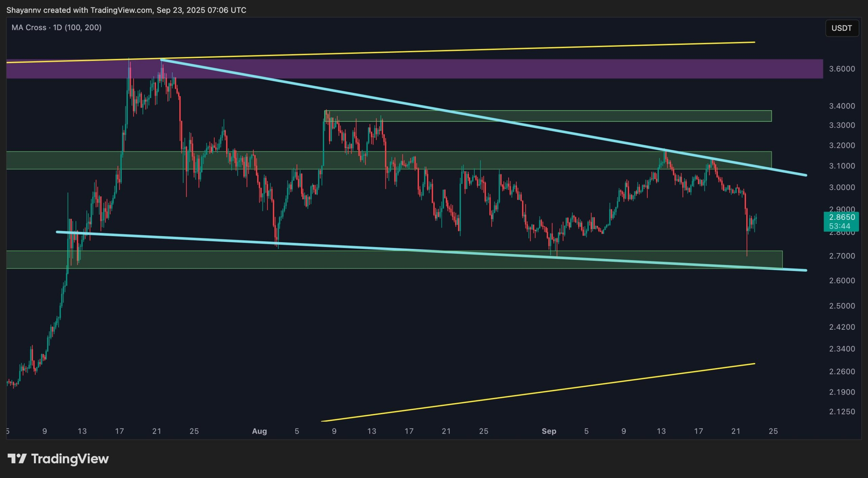Click the TradingView wordmark text
Image resolution: width=868 pixels, height=478 pixels.
(x=70, y=459)
